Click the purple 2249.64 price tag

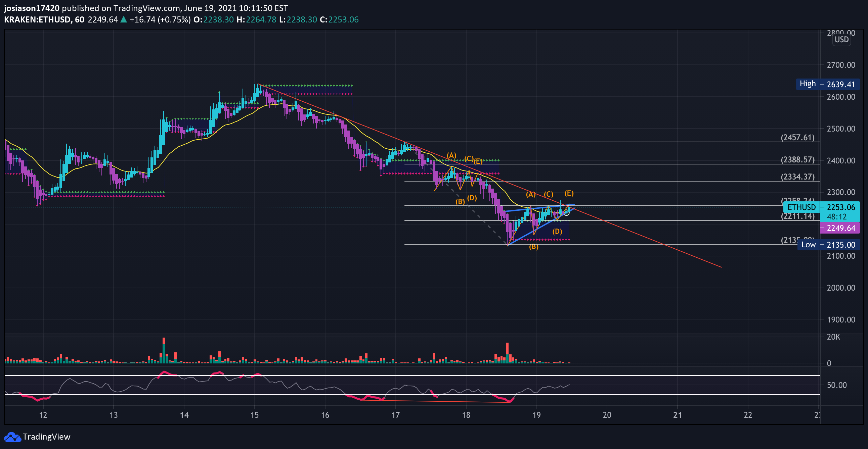tap(840, 228)
